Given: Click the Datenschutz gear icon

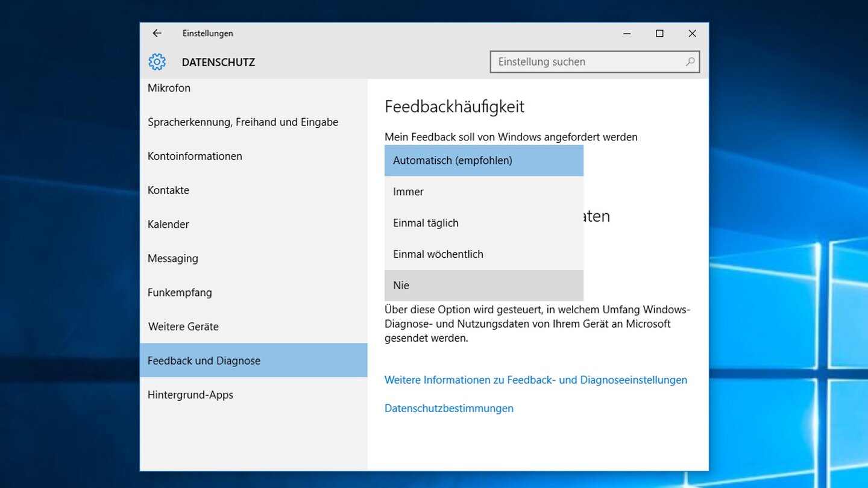Looking at the screenshot, I should (157, 61).
